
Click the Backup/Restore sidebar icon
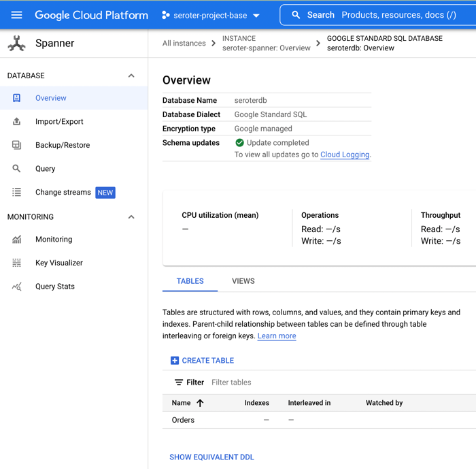click(x=16, y=145)
